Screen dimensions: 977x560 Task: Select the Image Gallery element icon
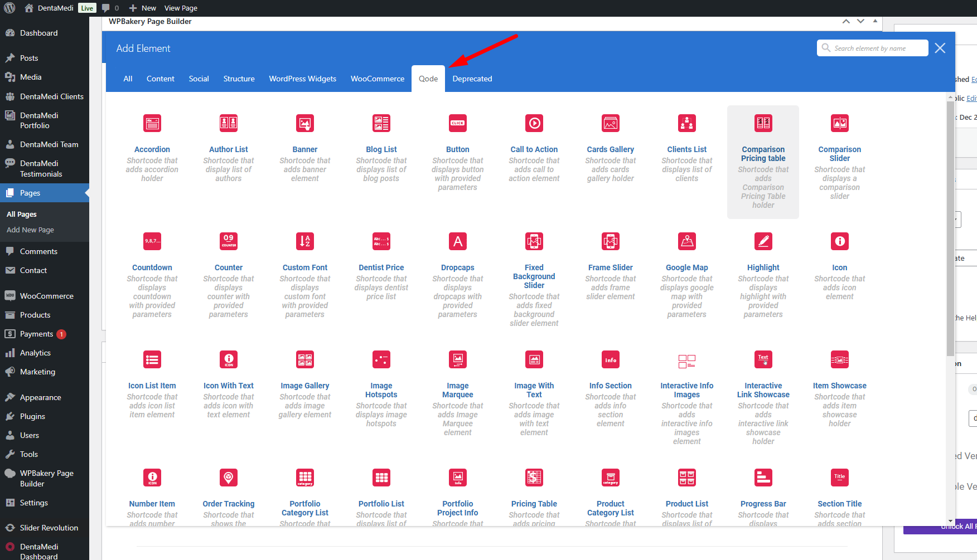(x=305, y=359)
